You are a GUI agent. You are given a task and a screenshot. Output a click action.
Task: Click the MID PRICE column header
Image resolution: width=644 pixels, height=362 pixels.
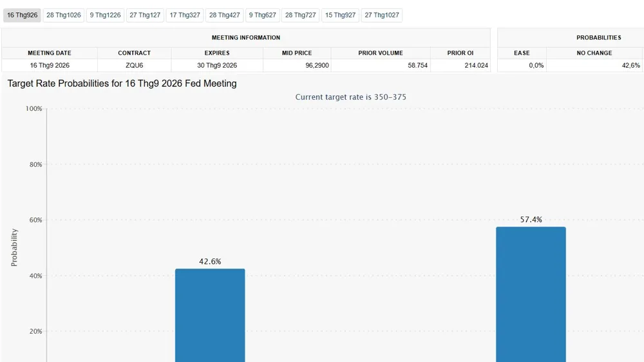(x=297, y=53)
